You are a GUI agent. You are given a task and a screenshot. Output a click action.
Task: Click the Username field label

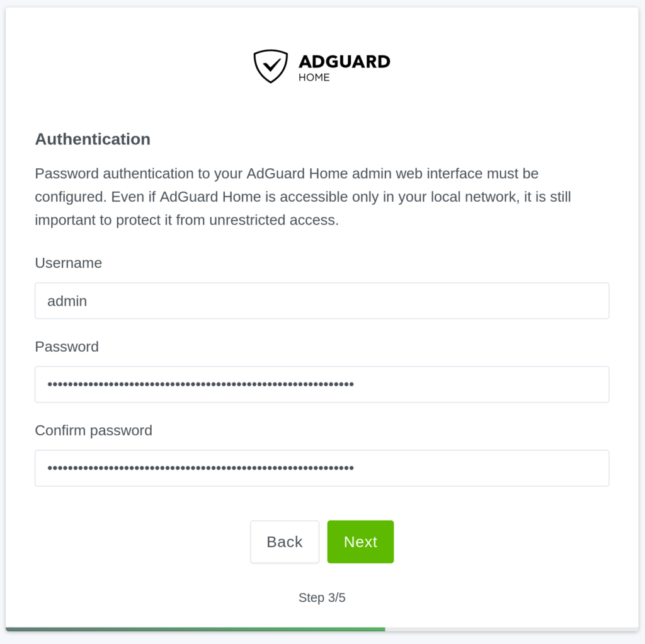pyautogui.click(x=68, y=263)
